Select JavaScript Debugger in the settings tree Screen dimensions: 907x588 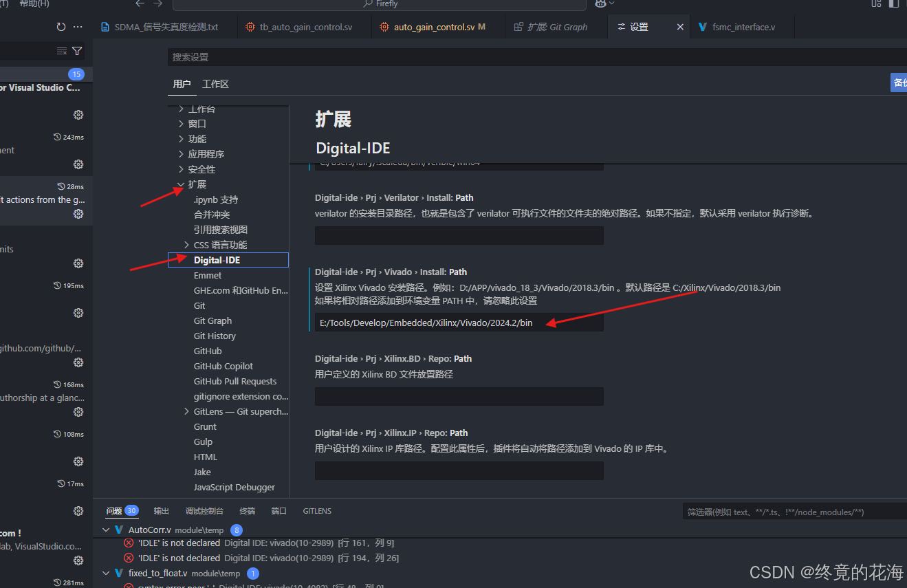pyautogui.click(x=234, y=487)
